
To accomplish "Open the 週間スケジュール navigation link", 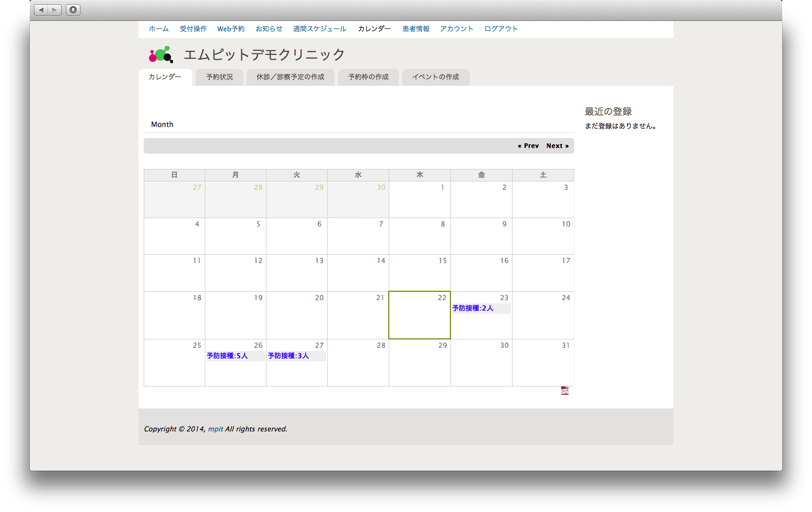I will tap(320, 29).
